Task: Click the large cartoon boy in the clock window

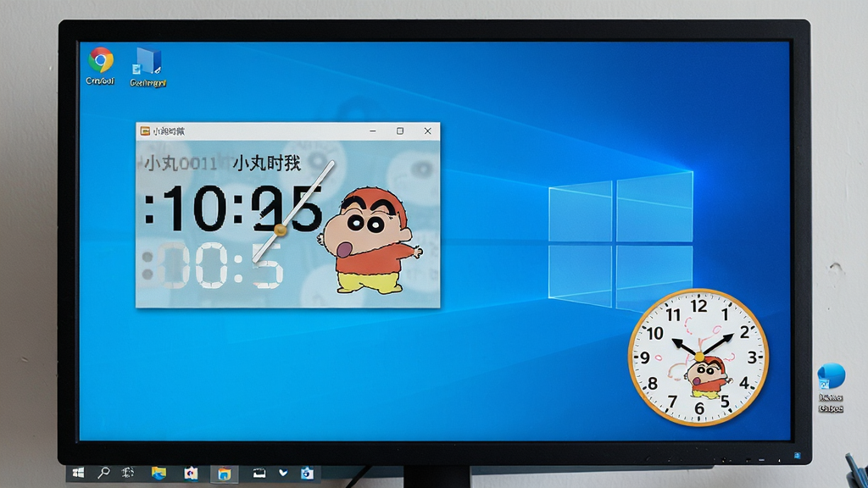Action: tap(370, 241)
